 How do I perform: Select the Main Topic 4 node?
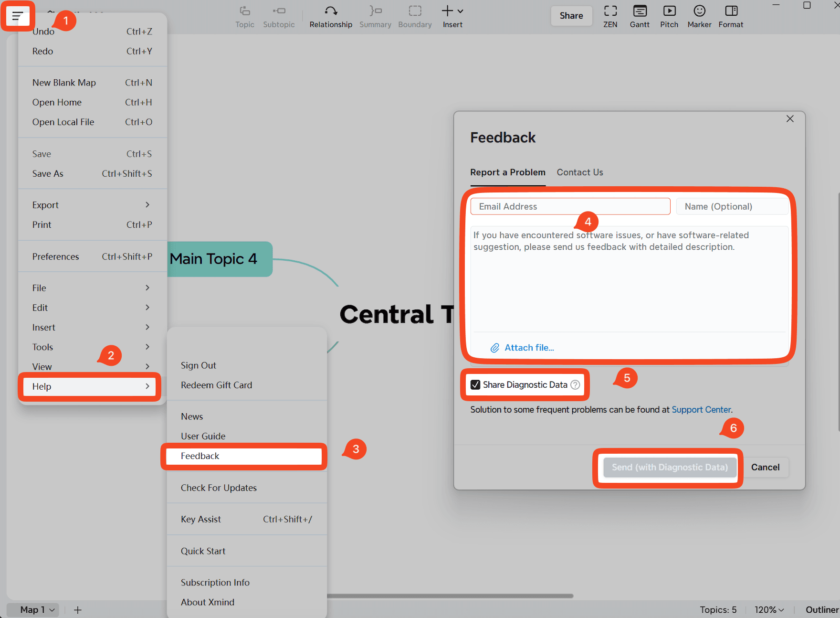(220, 259)
